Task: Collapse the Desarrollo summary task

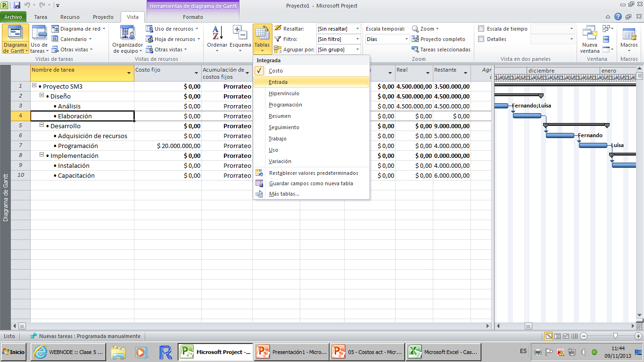Action: pyautogui.click(x=41, y=125)
